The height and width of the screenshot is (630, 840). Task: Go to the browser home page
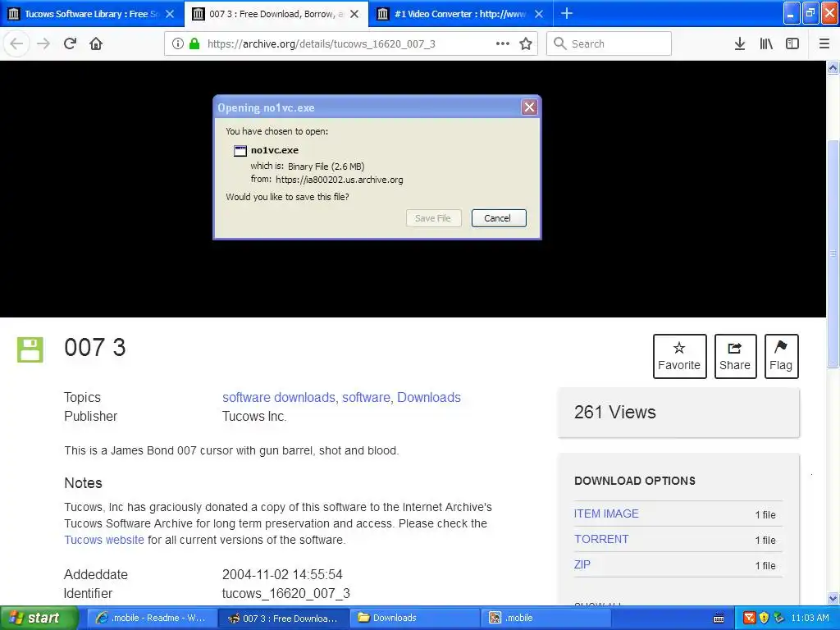(96, 43)
